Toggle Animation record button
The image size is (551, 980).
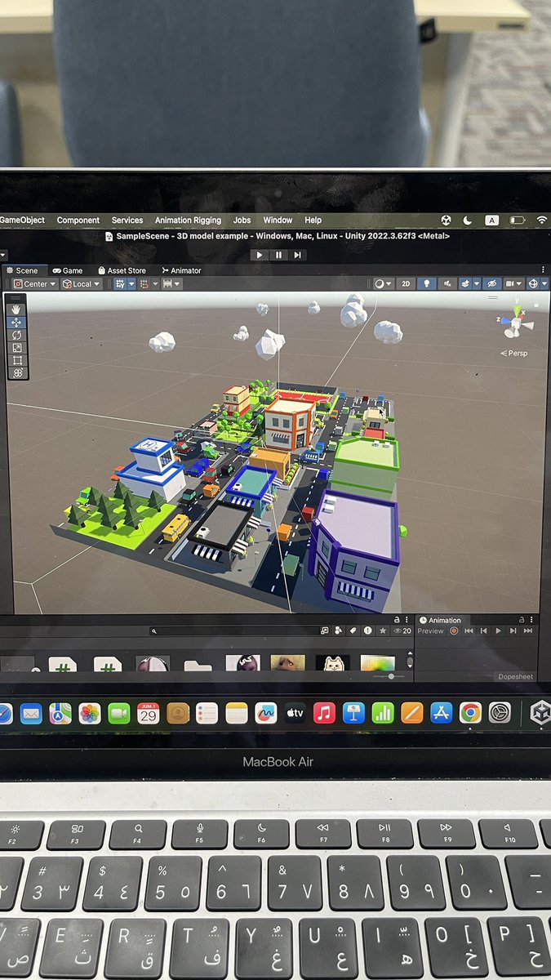(x=455, y=630)
